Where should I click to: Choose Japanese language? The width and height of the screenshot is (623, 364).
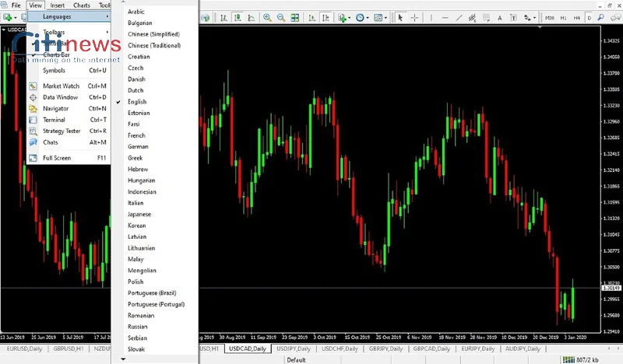point(155,214)
